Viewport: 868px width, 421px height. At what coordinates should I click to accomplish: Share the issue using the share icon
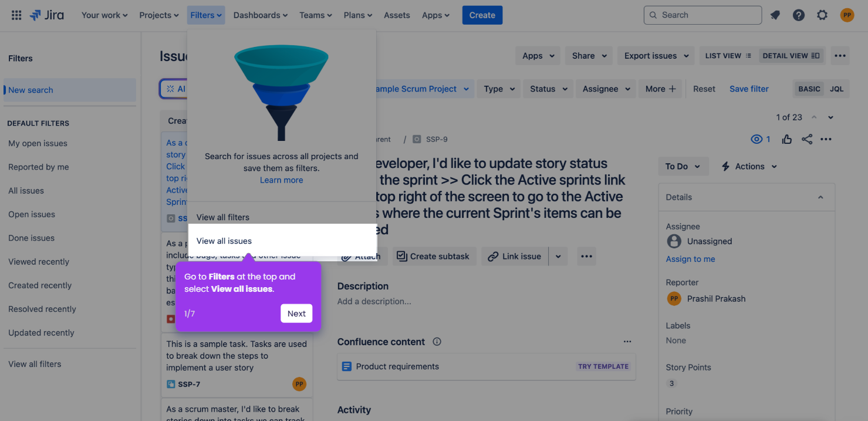(x=807, y=139)
